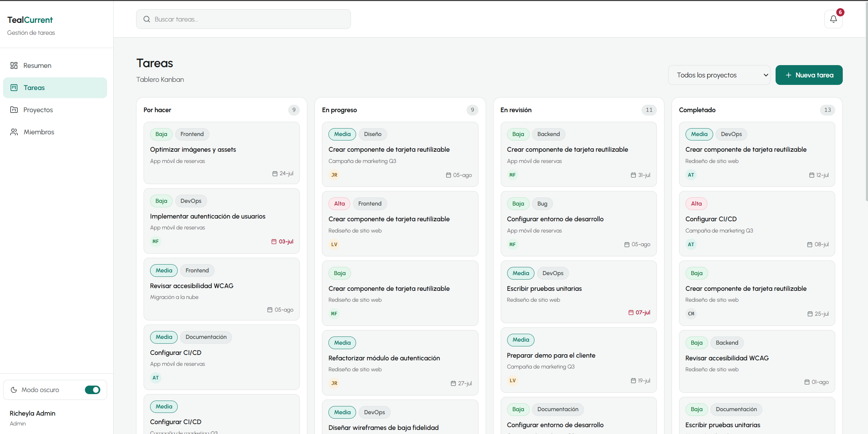Click Backend tag on Completado Revisar accesibilidad card
This screenshot has height=434, width=868.
pos(727,343)
